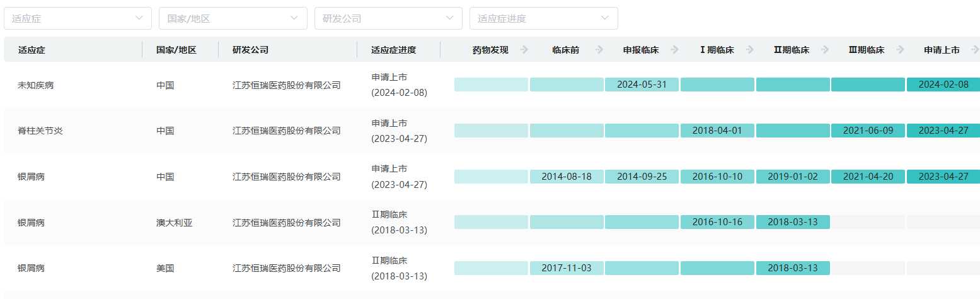
Task: Click the arrow icon after 申报临床
Action: [674, 50]
